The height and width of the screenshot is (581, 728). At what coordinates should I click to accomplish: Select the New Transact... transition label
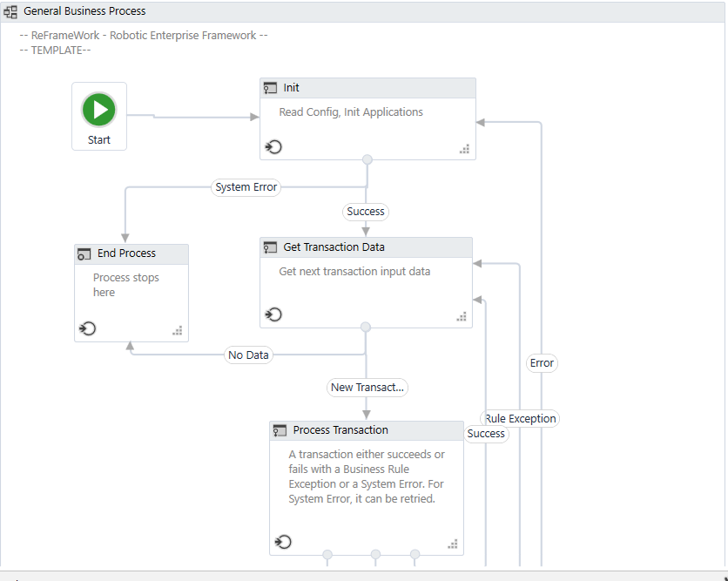[x=367, y=387]
